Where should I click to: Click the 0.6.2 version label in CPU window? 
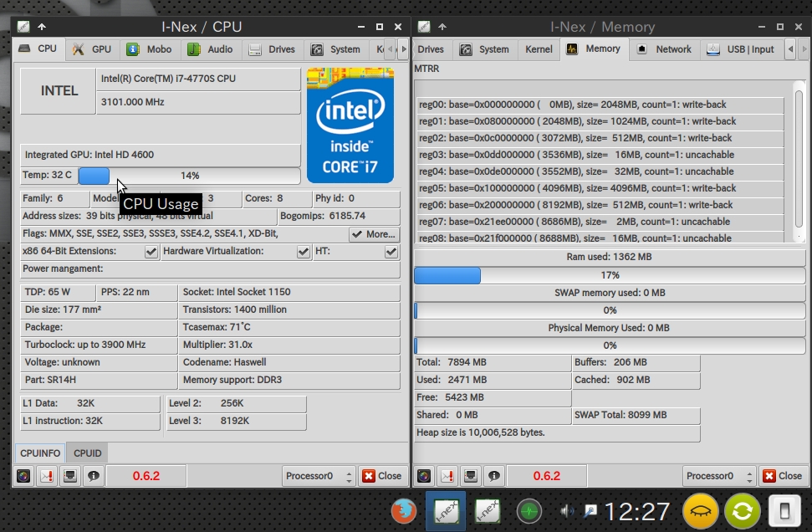(x=146, y=476)
